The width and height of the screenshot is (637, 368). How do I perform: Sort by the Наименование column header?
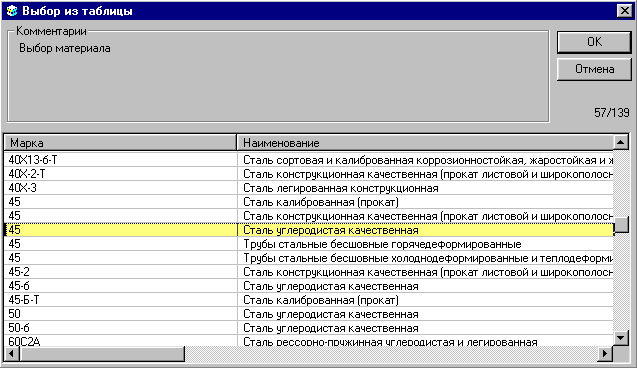tap(425, 143)
